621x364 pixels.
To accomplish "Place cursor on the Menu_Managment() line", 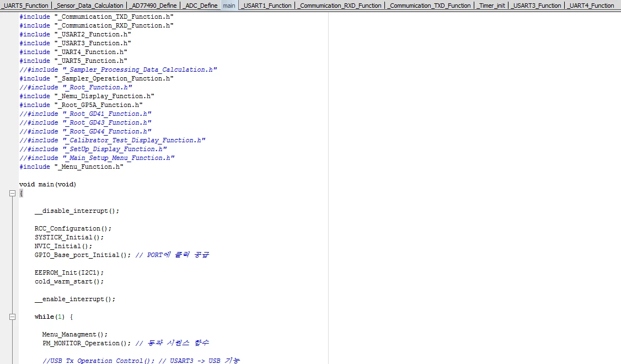I will coord(75,335).
